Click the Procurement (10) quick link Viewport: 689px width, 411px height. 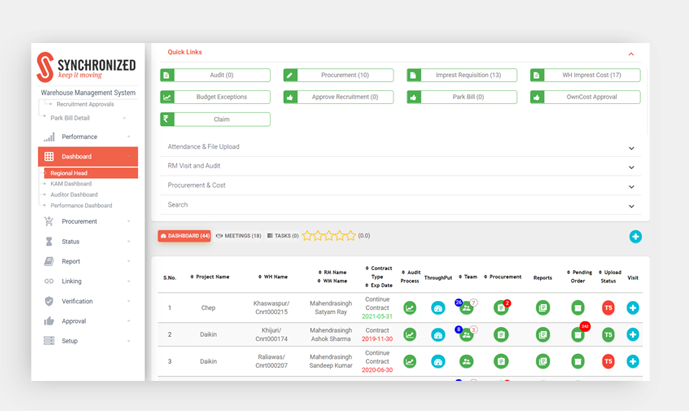(x=338, y=75)
